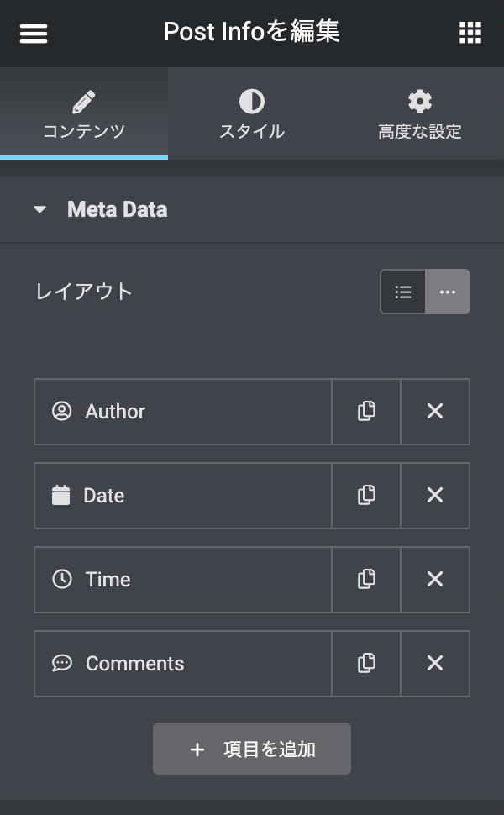Delete the Comments item
The width and height of the screenshot is (504, 815).
(435, 664)
